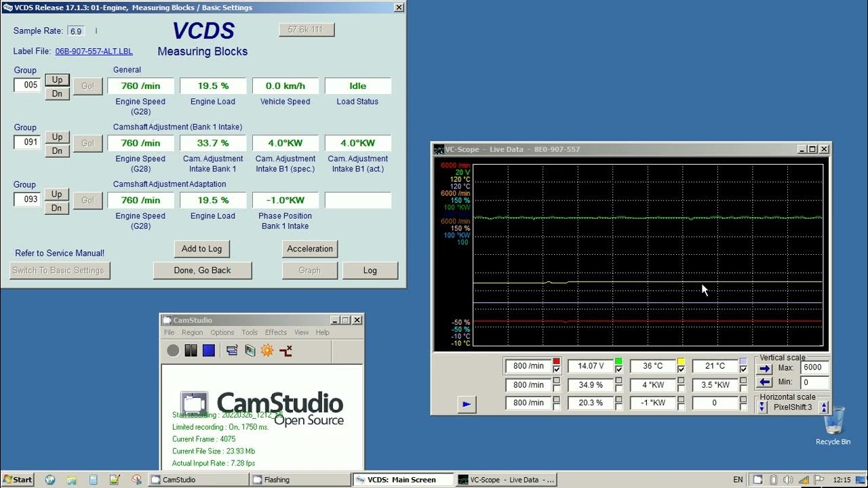Image resolution: width=868 pixels, height=488 pixels.
Task: Click the EN language indicator in taskbar
Action: coord(738,479)
